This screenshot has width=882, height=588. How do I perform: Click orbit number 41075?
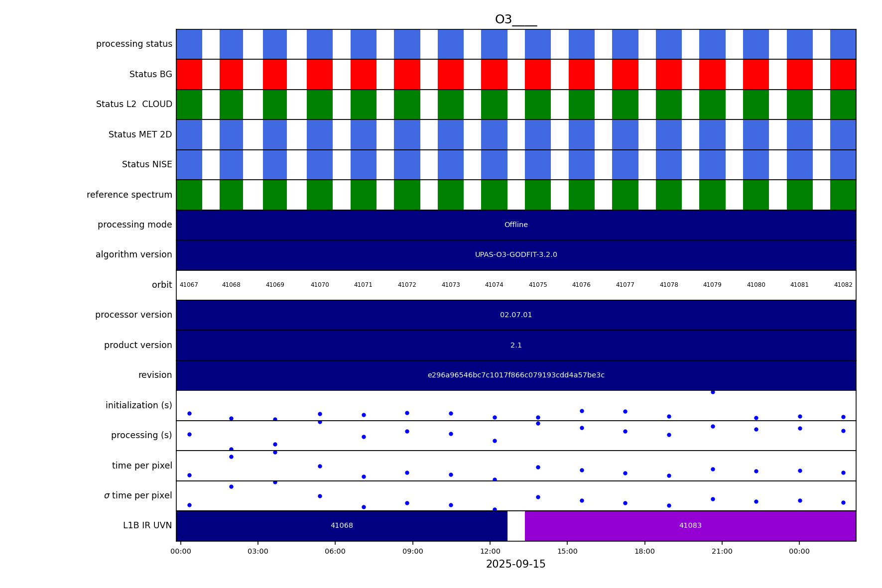(x=537, y=285)
